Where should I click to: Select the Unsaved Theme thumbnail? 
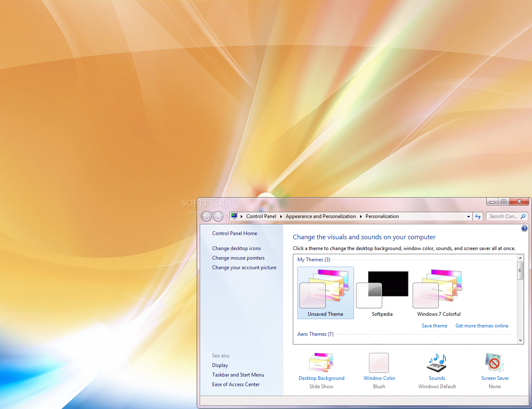pos(326,293)
